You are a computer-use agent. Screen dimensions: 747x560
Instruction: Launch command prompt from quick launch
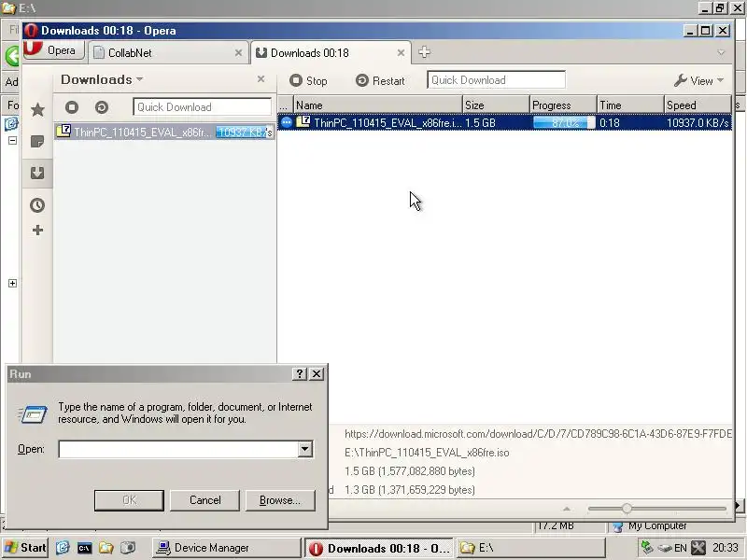[84, 548]
